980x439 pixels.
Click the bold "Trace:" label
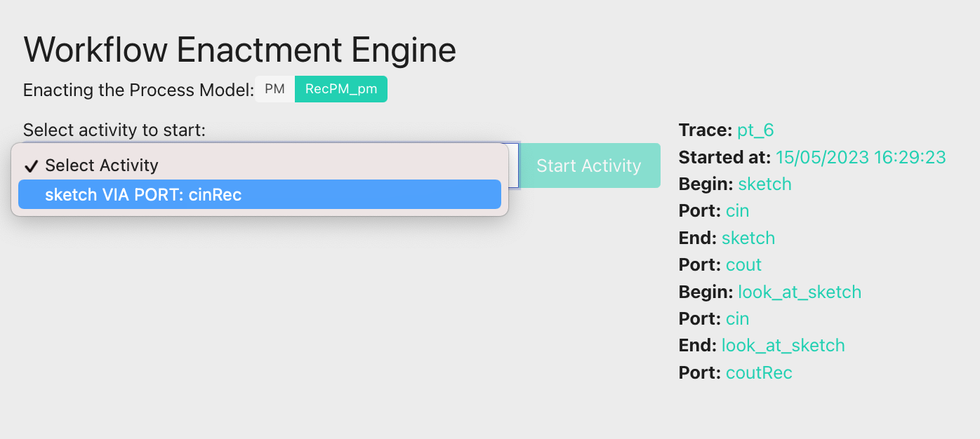pos(706,130)
